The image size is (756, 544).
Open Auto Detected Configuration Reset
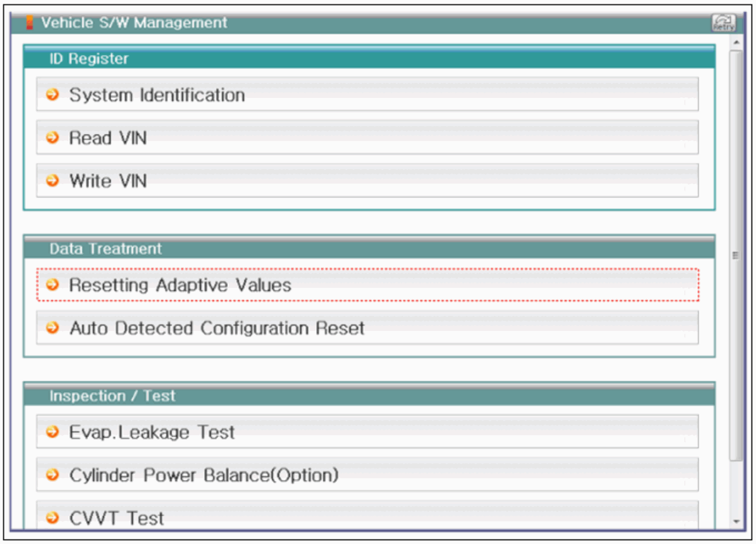point(217,328)
